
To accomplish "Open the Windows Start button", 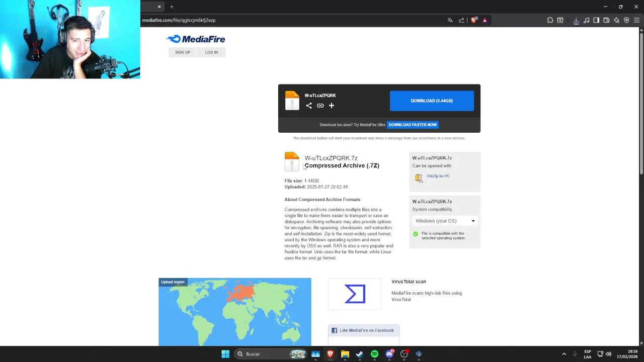I will (225, 354).
